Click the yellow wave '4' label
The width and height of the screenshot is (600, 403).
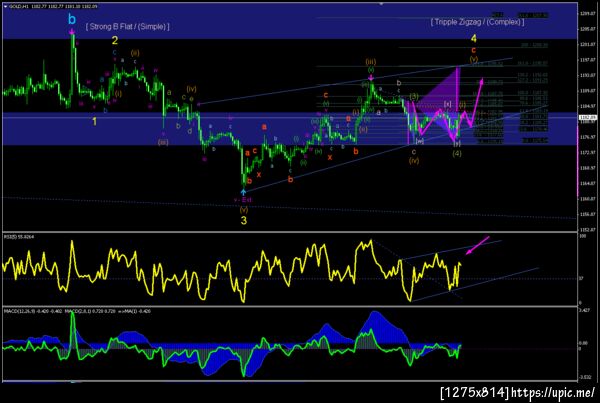coord(474,38)
